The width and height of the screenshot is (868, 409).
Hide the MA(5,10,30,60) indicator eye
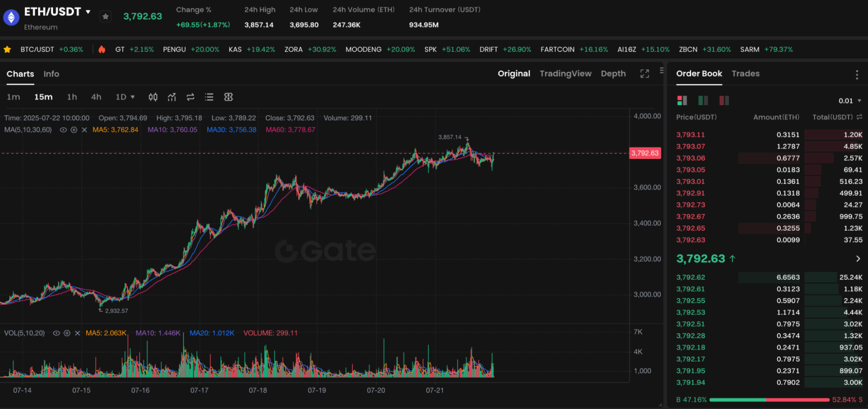coord(63,130)
